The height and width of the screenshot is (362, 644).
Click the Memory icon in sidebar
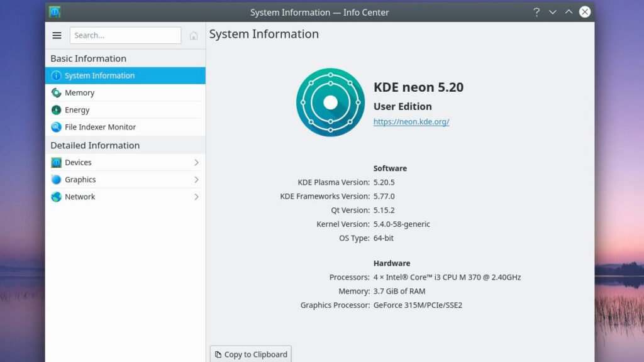click(x=56, y=93)
